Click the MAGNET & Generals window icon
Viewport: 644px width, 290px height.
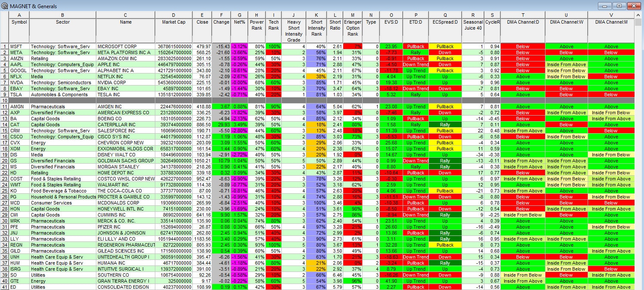pos(4,6)
